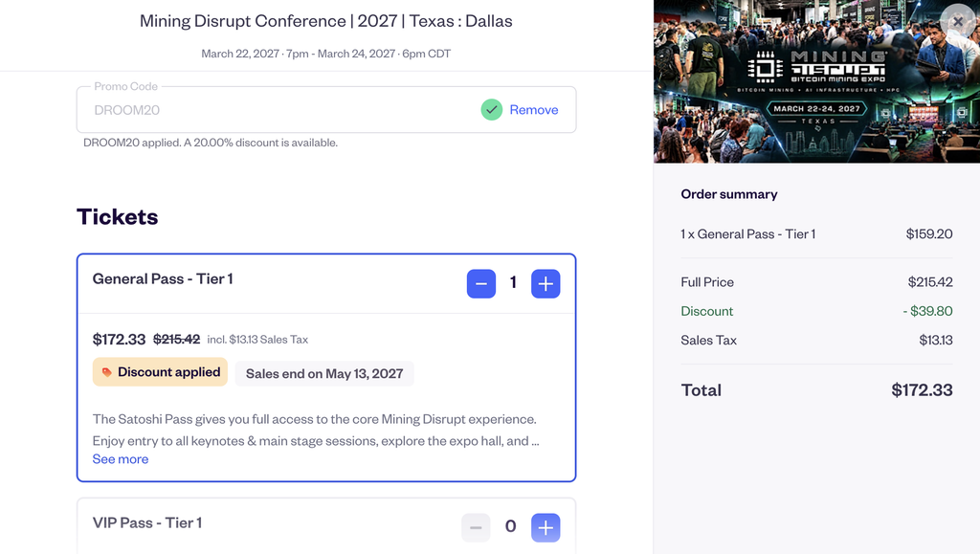The image size is (980, 554).
Task: Click the Full Price label
Action: (x=707, y=282)
